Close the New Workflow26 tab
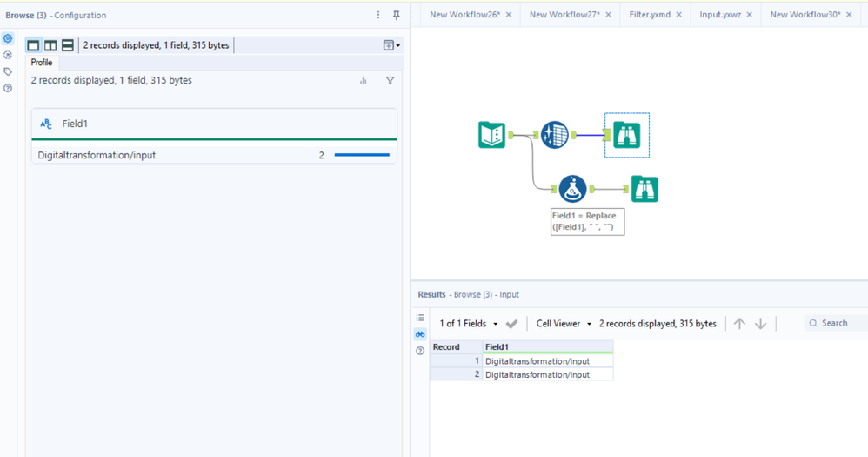 coord(509,15)
